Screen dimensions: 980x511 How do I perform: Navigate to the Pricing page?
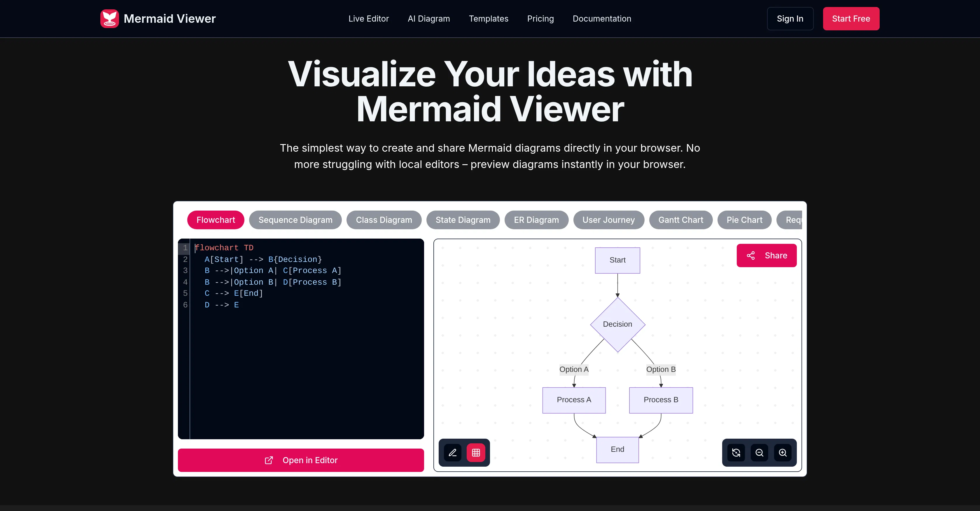point(540,19)
